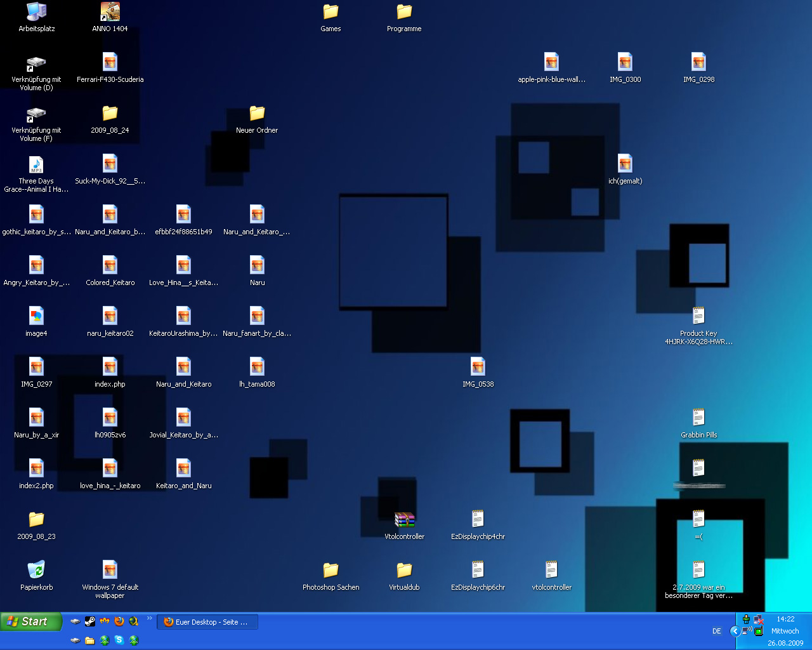Screen dimensions: 812x650
Task: Open the DE language bar selector
Action: pos(716,631)
